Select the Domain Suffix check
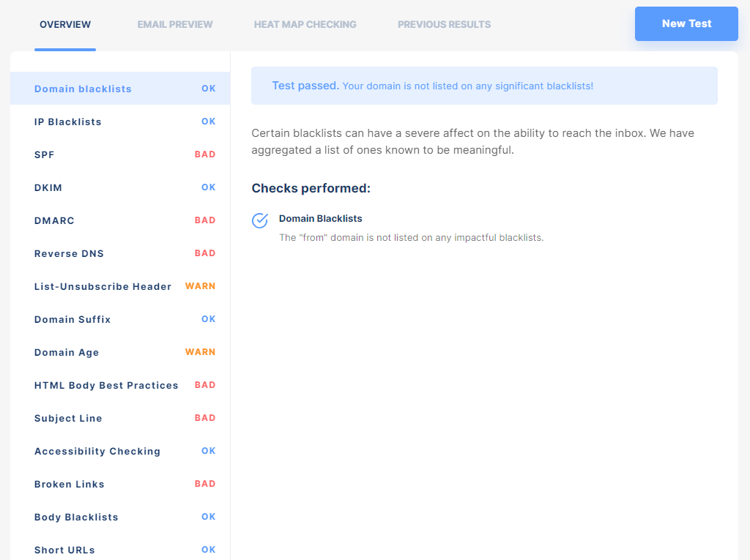This screenshot has height=560, width=750. (x=120, y=319)
